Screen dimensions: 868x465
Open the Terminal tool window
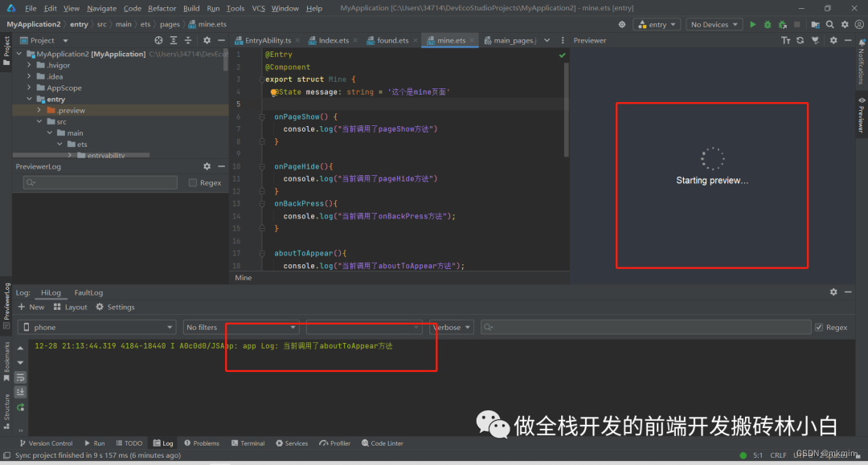coord(248,443)
